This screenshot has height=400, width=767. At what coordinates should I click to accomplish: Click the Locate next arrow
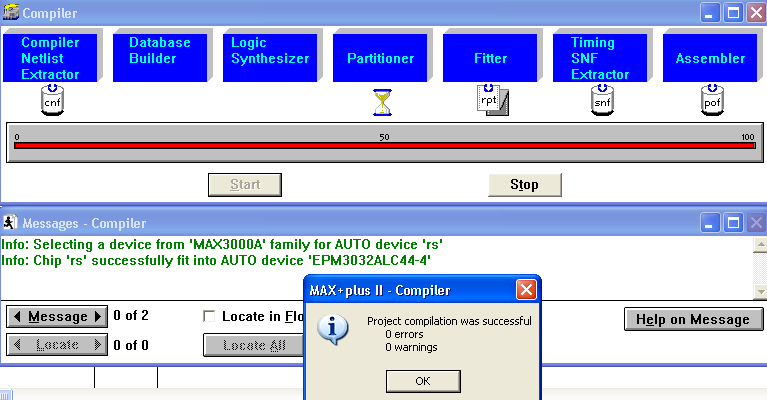98,345
